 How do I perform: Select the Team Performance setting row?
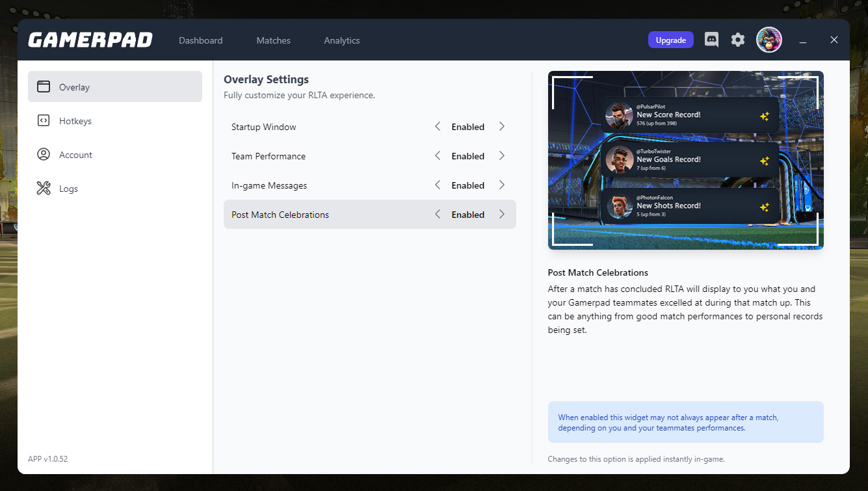click(x=370, y=155)
